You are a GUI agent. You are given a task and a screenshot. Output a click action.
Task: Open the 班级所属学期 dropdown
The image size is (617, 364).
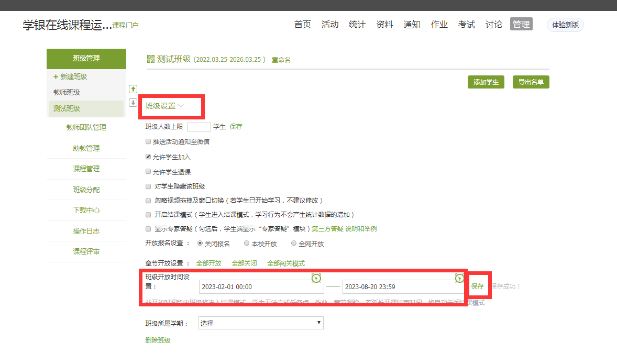pyautogui.click(x=261, y=323)
